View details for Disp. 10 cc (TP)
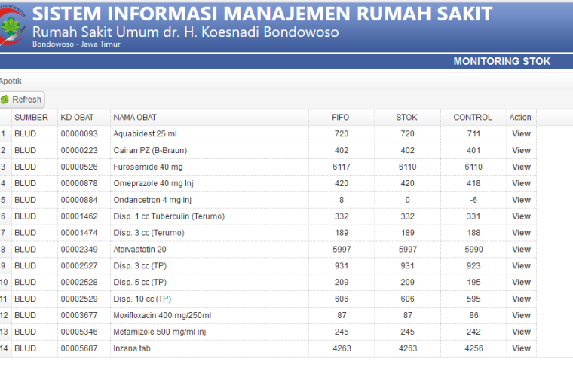This screenshot has height=392, width=573. click(x=521, y=299)
